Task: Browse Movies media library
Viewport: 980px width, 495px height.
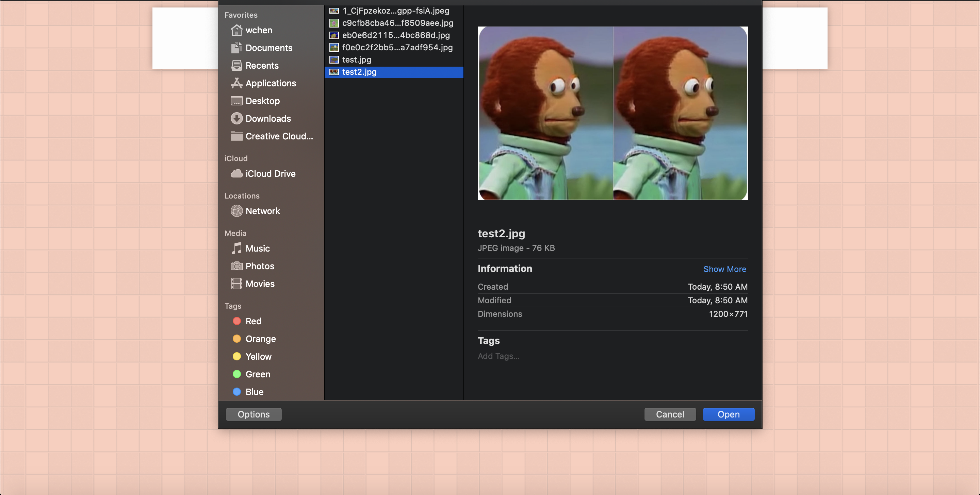Action: point(259,284)
